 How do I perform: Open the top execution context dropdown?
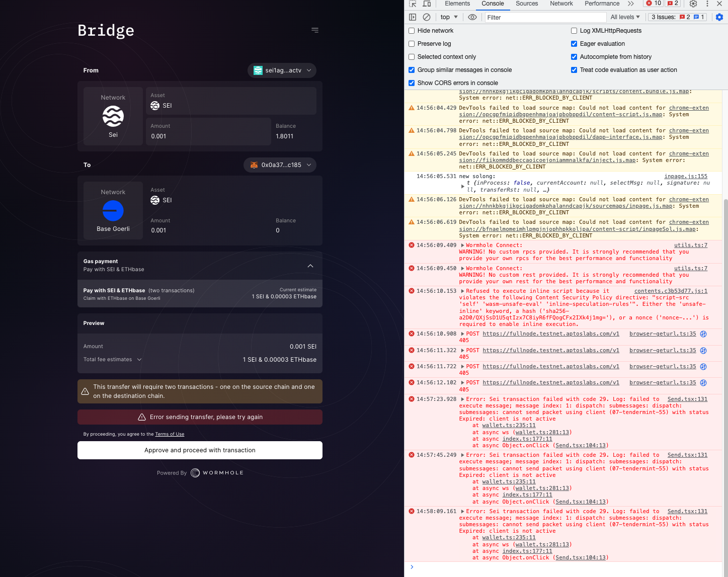448,17
